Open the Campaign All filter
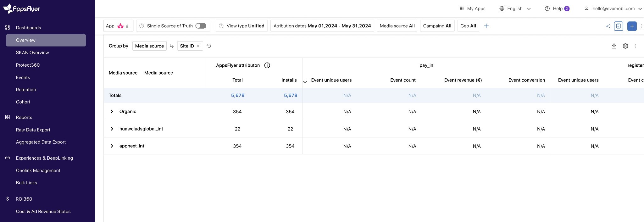Viewport: 644px width, 222px height. point(437,26)
